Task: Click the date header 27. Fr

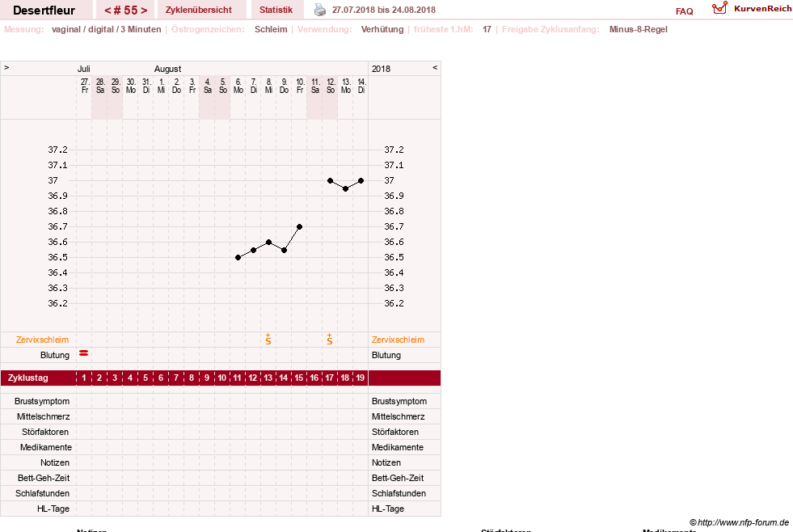Action: tap(85, 86)
